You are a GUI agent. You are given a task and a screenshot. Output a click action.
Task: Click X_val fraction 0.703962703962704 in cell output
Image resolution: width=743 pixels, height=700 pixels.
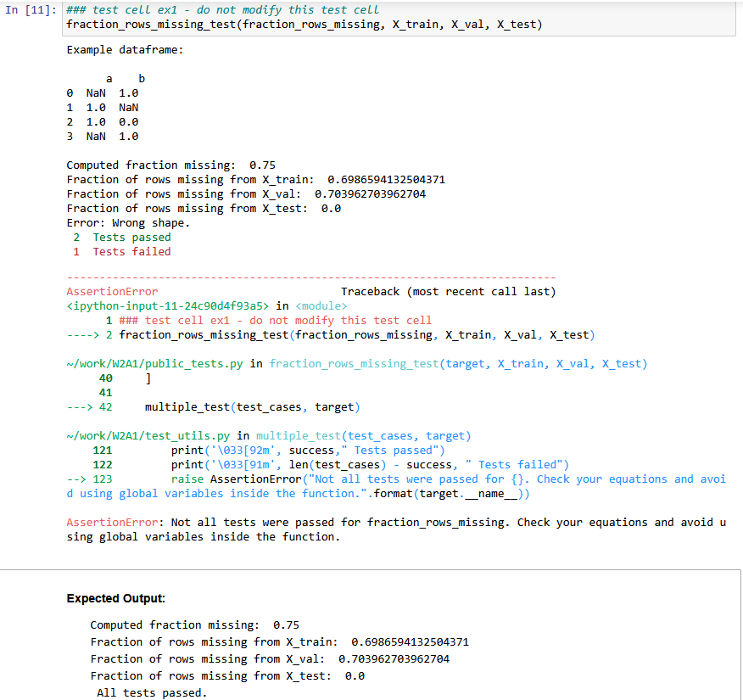pyautogui.click(x=370, y=193)
